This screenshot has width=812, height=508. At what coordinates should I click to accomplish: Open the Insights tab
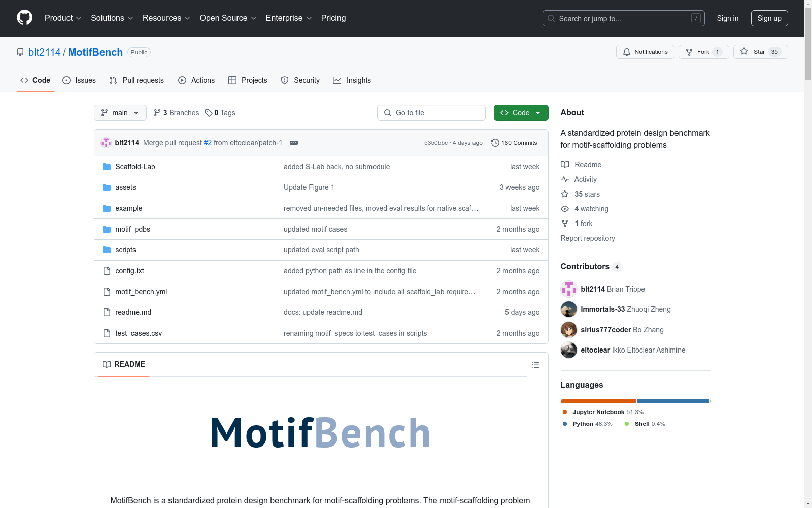point(352,80)
